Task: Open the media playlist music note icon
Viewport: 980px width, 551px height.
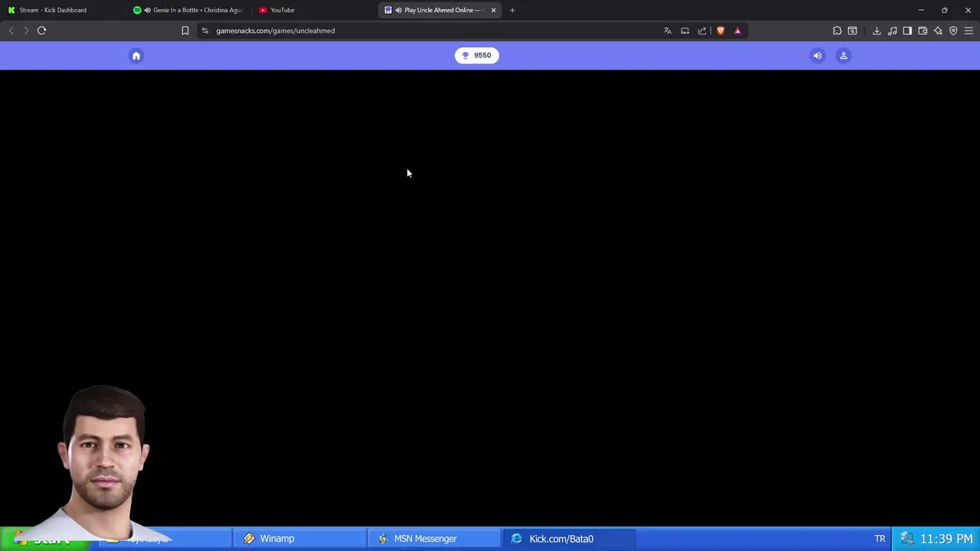Action: 892,31
